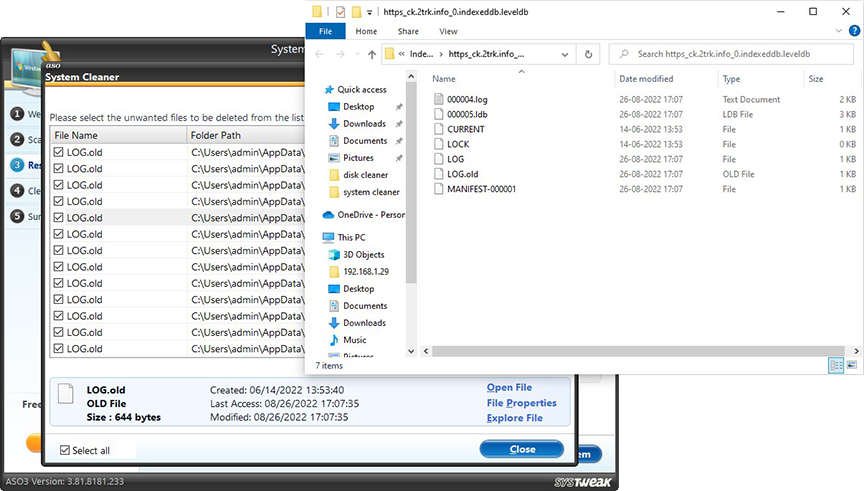Open Customize Quick Access Toolbar dropdown
The height and width of the screenshot is (491, 864).
pyautogui.click(x=369, y=12)
